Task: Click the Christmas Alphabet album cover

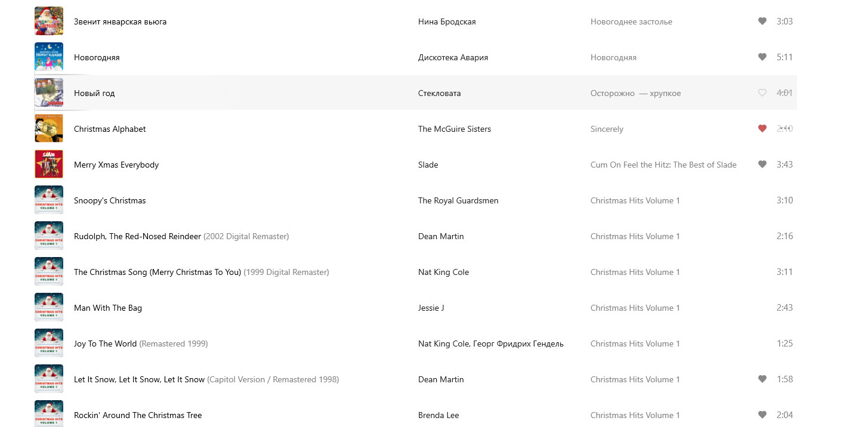Action: (49, 129)
